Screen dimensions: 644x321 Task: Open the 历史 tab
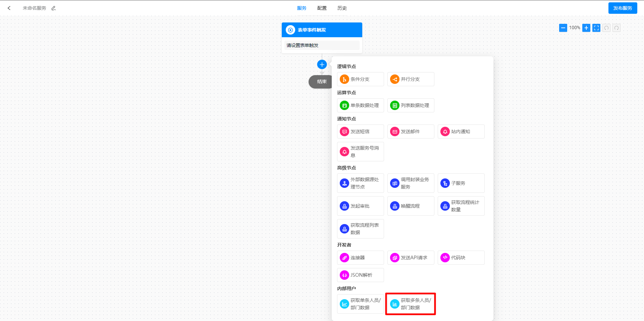(x=342, y=8)
